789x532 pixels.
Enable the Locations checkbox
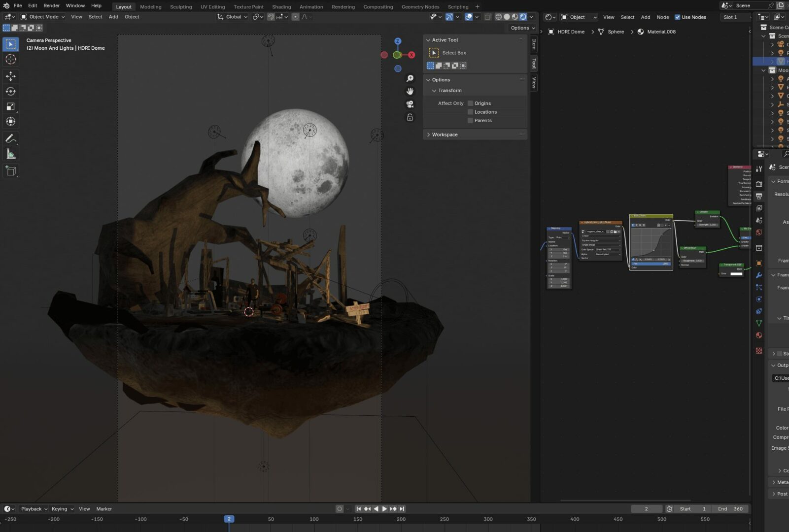(470, 112)
